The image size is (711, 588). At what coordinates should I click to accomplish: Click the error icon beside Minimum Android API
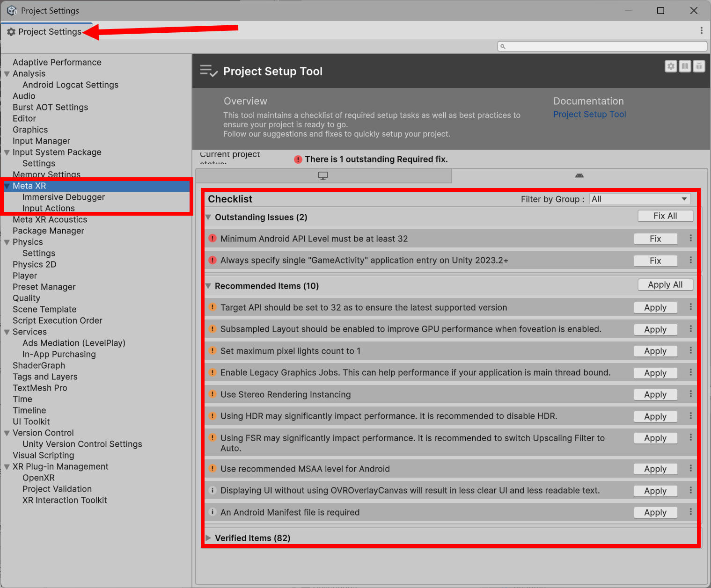click(x=212, y=238)
